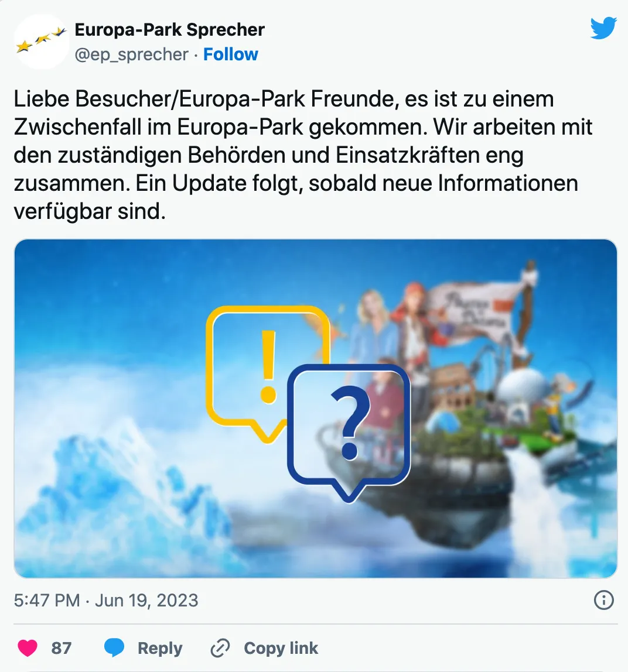The height and width of the screenshot is (672, 628).
Task: Click the tweet text about the Zwischenfall
Action: [x=303, y=155]
